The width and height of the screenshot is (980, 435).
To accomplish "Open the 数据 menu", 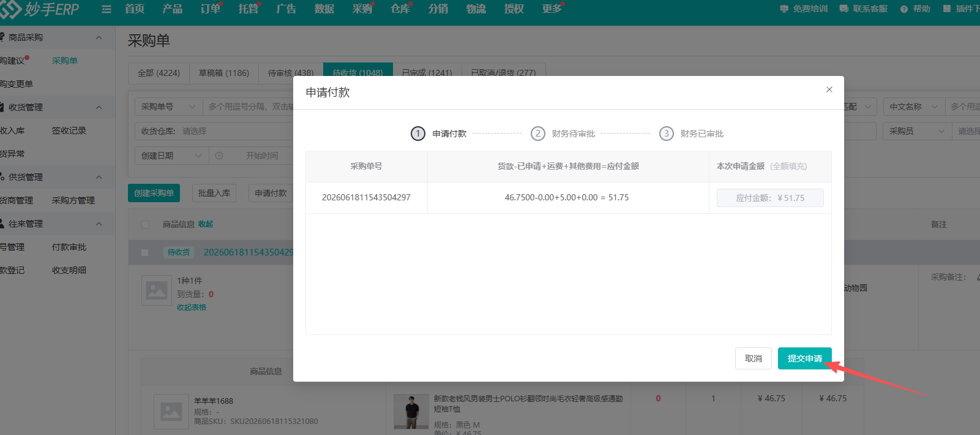I will (324, 9).
